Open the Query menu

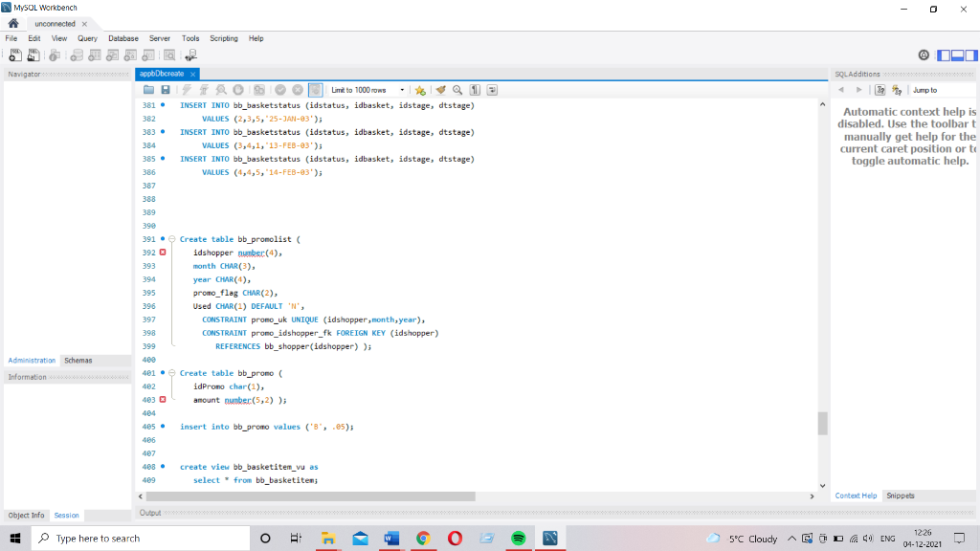pos(87,38)
